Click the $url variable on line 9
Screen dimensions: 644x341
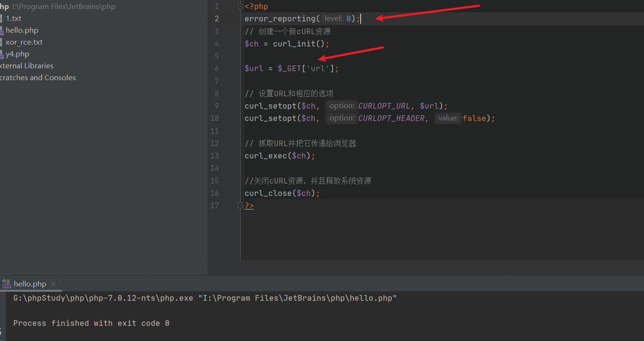(x=429, y=106)
